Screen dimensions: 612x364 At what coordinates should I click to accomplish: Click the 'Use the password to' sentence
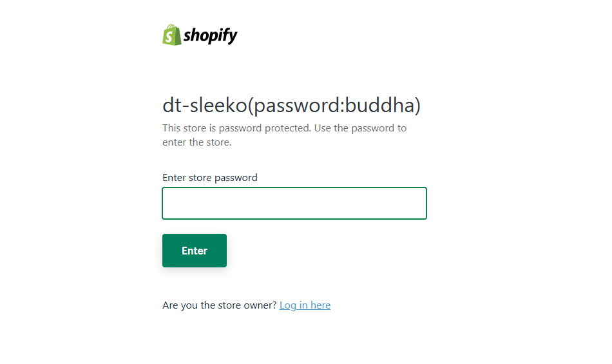(x=360, y=128)
